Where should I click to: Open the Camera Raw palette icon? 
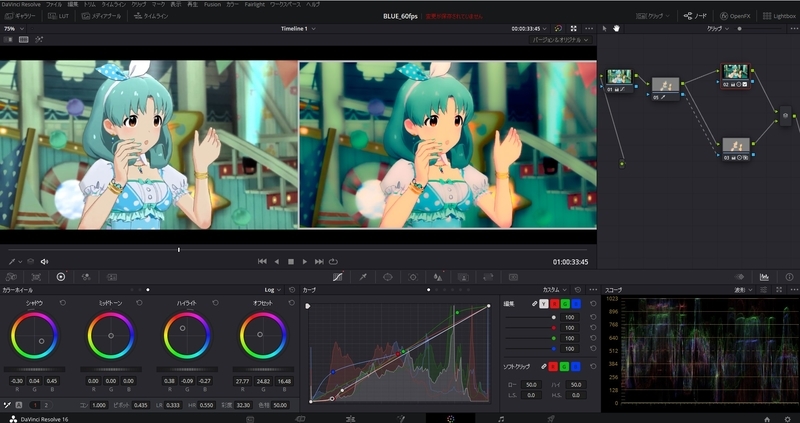pyautogui.click(x=11, y=277)
